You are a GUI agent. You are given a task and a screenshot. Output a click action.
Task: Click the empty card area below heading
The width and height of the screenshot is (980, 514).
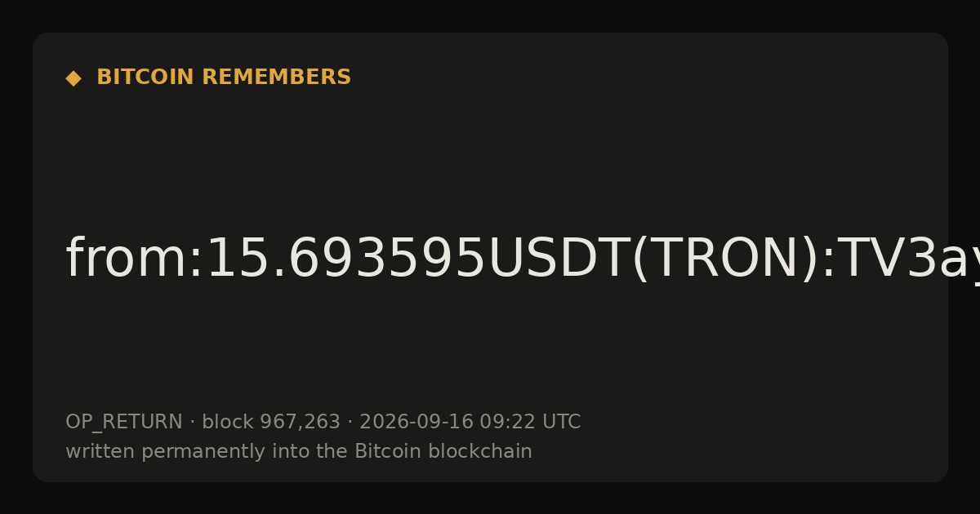coord(490,155)
